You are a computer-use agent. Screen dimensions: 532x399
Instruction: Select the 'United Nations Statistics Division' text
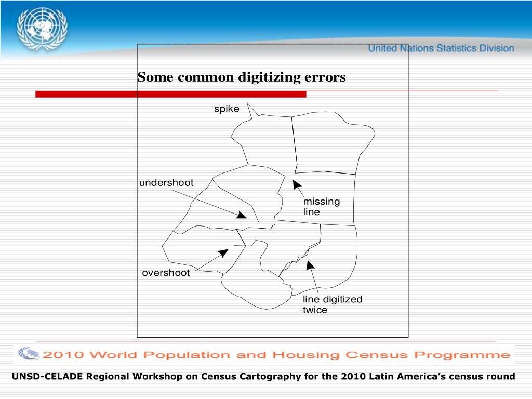pos(441,48)
